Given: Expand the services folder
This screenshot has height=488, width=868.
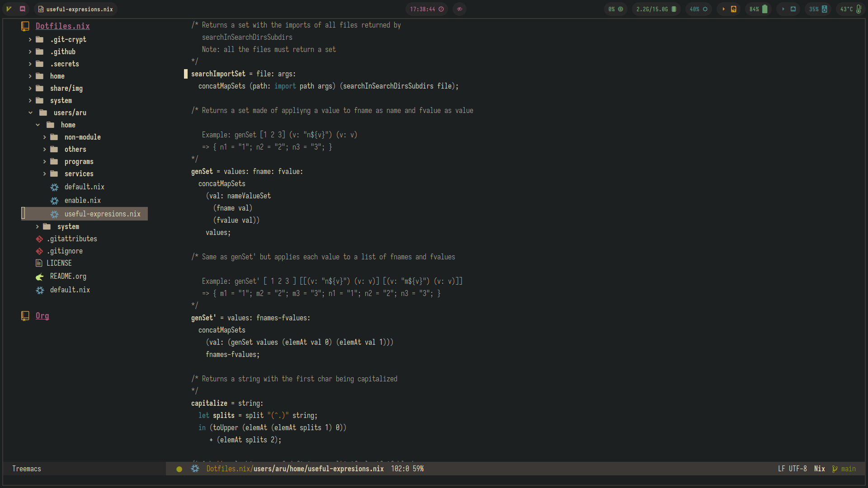Looking at the screenshot, I should point(44,174).
